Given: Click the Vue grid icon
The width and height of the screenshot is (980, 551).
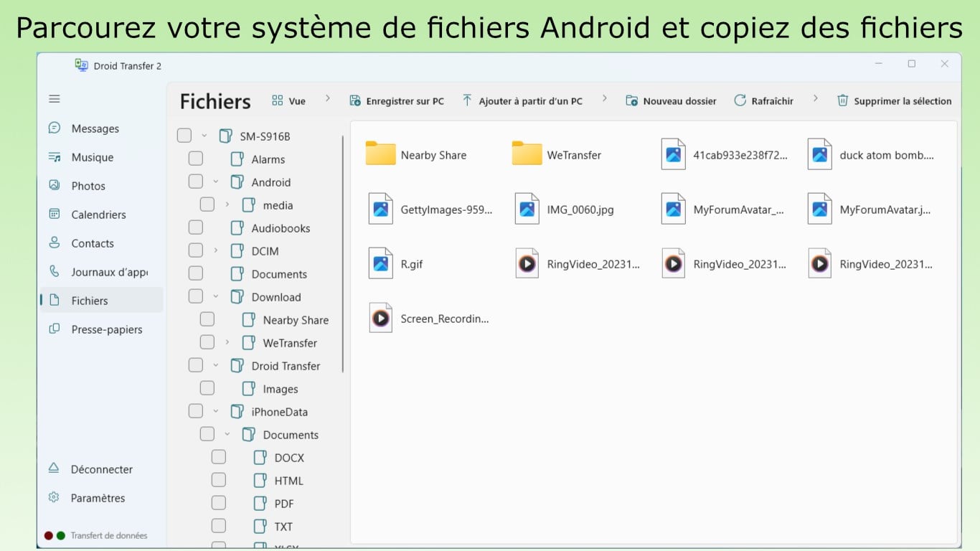Looking at the screenshot, I should [x=278, y=101].
